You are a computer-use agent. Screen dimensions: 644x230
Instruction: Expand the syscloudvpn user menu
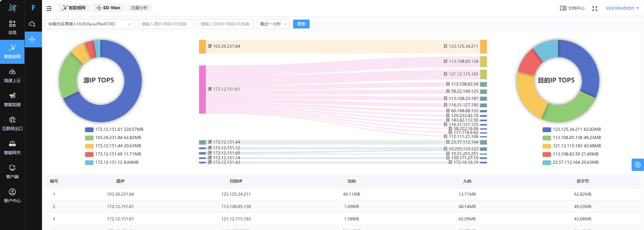622,8
